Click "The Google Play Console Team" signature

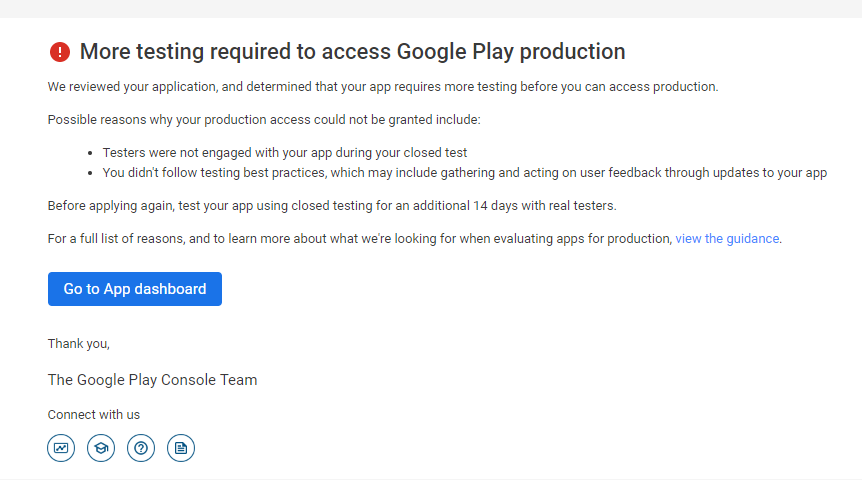click(152, 380)
